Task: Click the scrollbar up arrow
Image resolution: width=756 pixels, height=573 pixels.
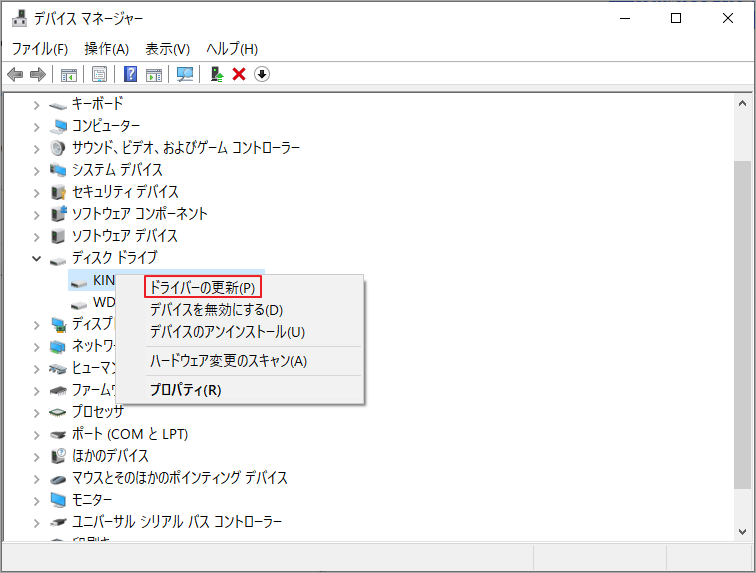Action: click(x=742, y=103)
